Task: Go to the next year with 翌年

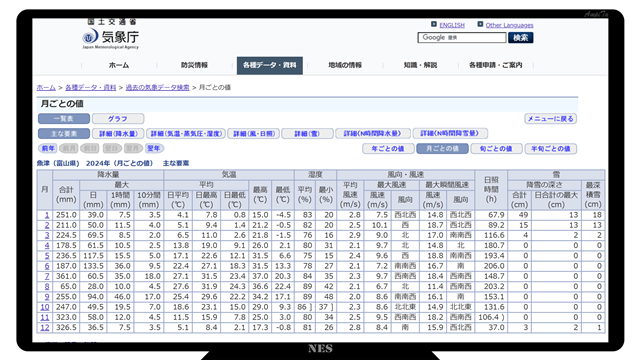Action: tap(154, 148)
